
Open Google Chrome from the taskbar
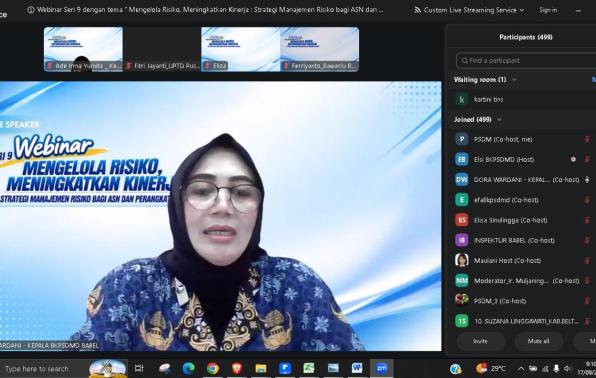pos(213,368)
